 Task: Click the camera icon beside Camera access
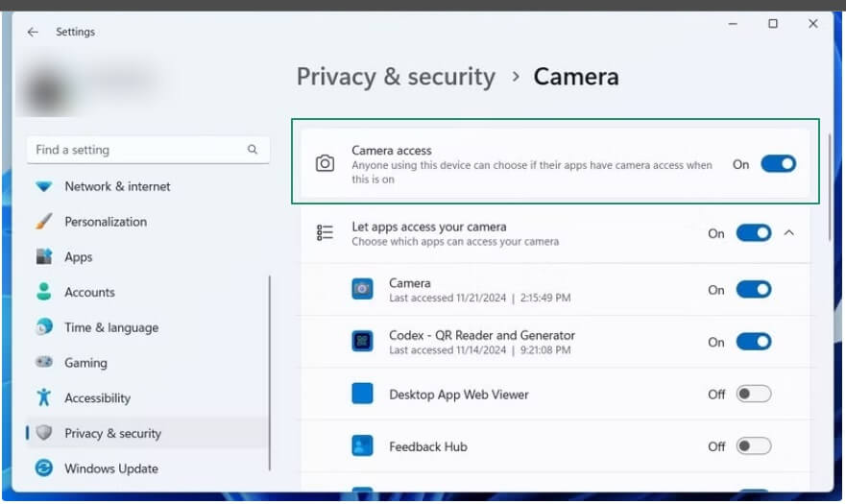point(325,163)
